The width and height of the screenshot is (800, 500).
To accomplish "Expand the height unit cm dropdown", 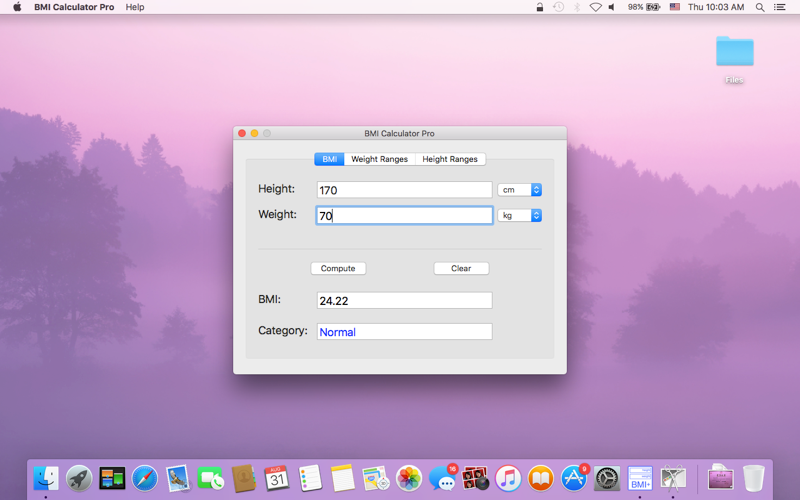I will [x=519, y=190].
